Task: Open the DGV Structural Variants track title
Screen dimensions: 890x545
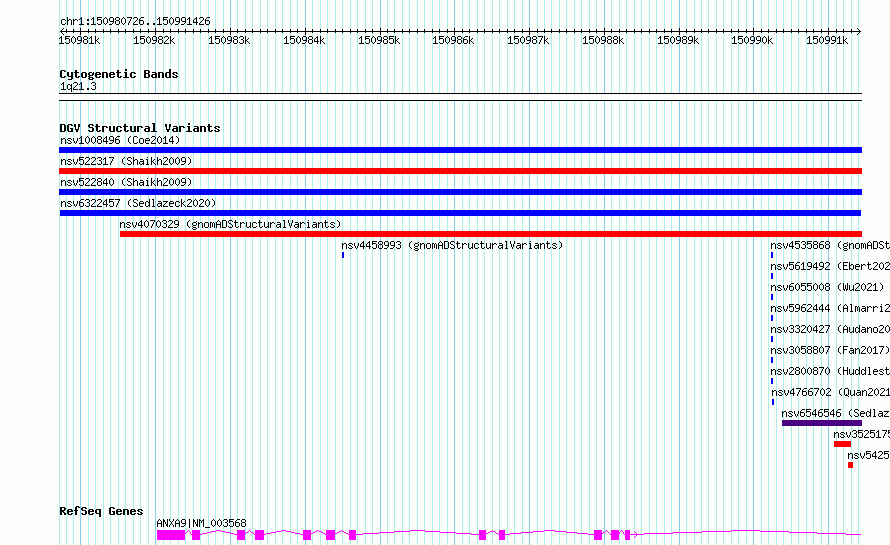Action: pos(140,128)
